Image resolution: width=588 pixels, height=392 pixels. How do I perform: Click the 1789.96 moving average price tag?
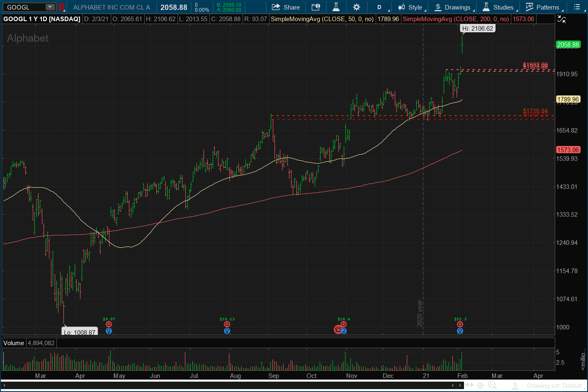coord(568,99)
